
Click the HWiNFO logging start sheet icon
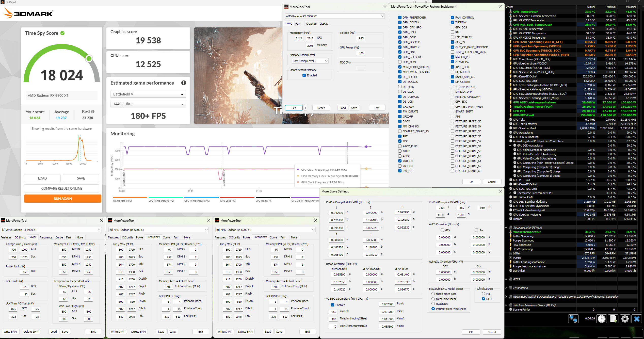[613, 318]
